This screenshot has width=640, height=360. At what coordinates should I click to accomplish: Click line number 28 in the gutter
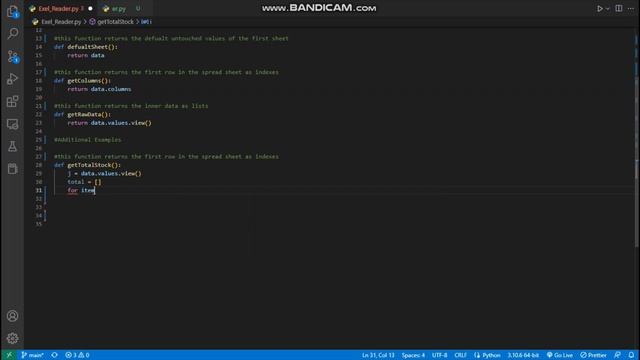tap(39, 165)
